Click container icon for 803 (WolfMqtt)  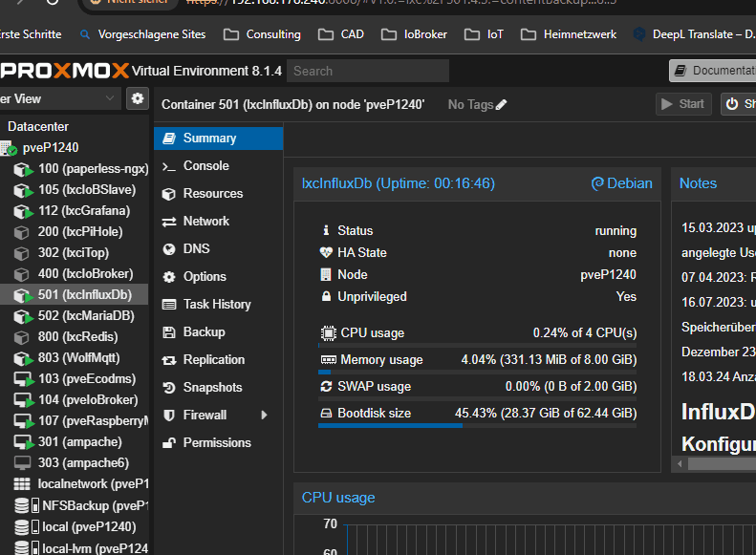click(x=23, y=358)
